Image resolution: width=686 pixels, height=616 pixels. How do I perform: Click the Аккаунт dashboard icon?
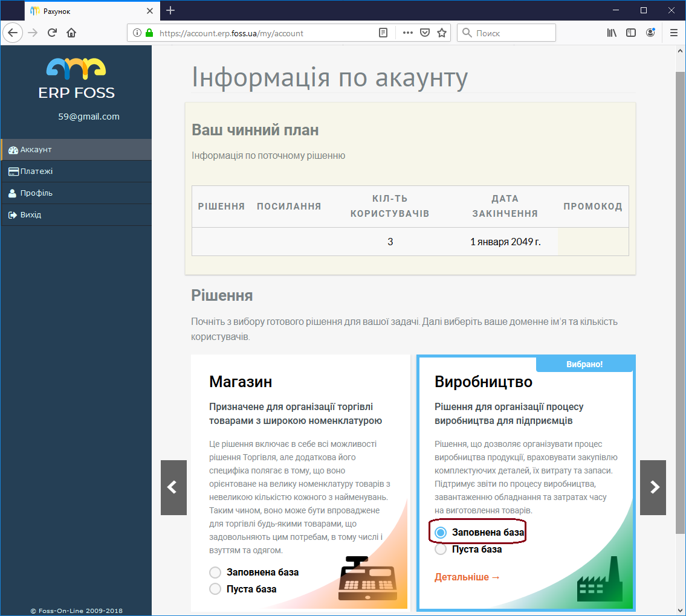pyautogui.click(x=13, y=150)
